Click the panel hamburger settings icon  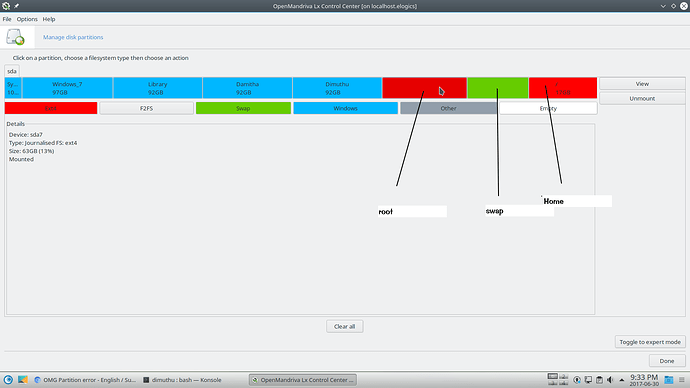[682, 380]
